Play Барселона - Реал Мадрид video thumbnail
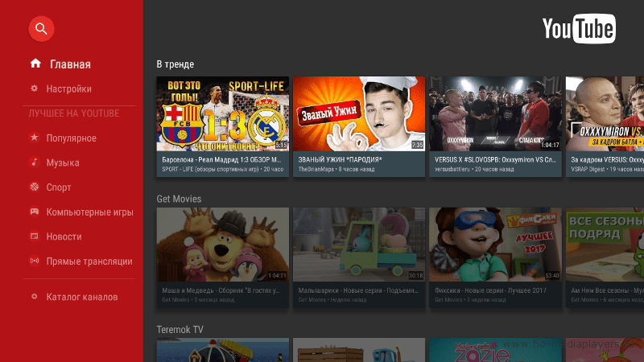Image resolution: width=644 pixels, height=362 pixels. pos(223,113)
